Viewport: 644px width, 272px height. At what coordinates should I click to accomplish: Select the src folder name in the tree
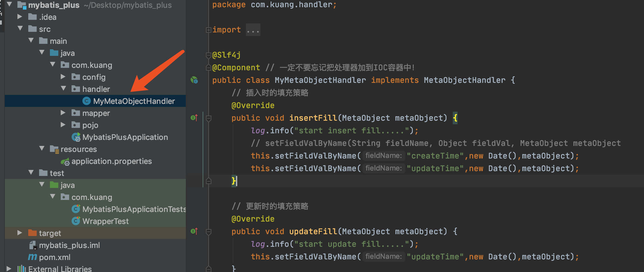point(45,29)
